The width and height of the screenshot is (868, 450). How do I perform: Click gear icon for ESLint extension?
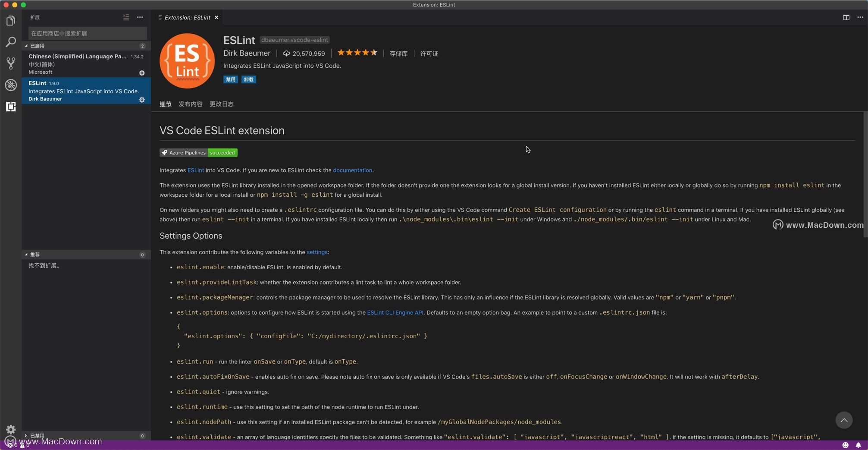[x=142, y=100]
